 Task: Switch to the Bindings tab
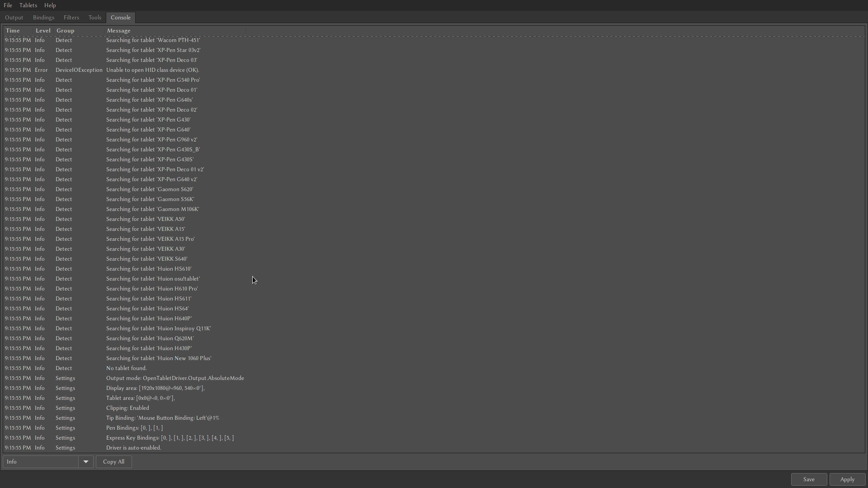(x=43, y=17)
